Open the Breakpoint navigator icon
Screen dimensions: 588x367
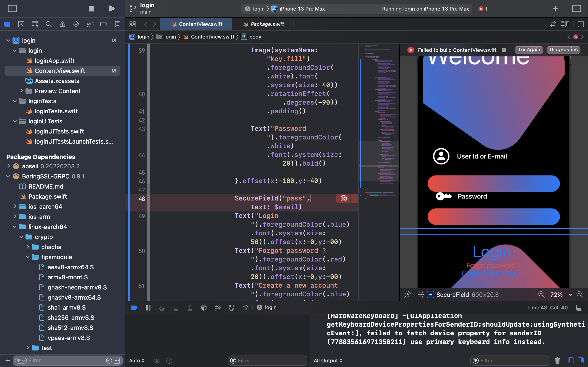104,24
